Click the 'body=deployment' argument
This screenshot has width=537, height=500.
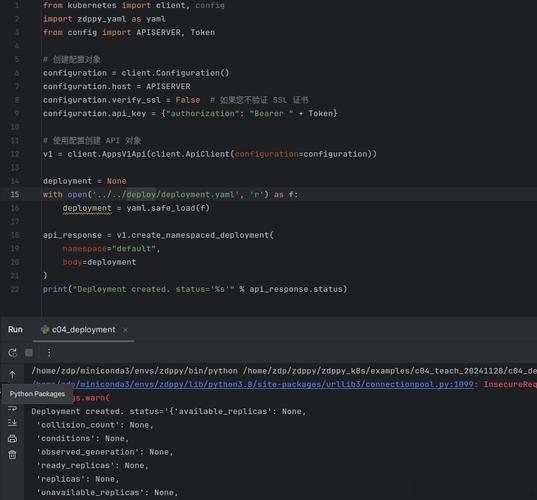coord(99,262)
